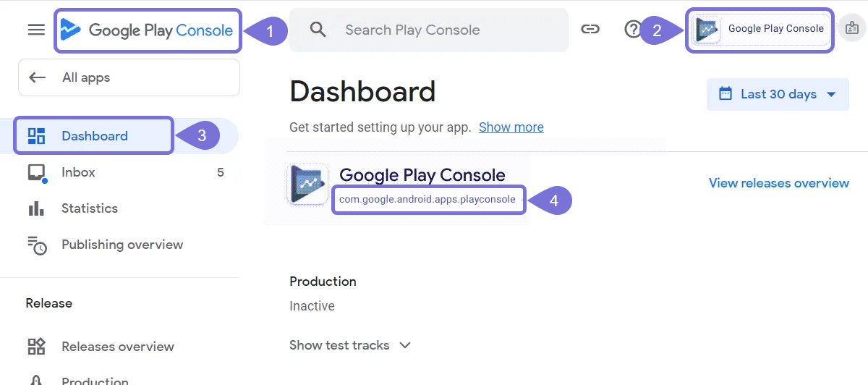Open the Last 30 days dropdown
Image resolution: width=868 pixels, height=385 pixels.
point(778,94)
